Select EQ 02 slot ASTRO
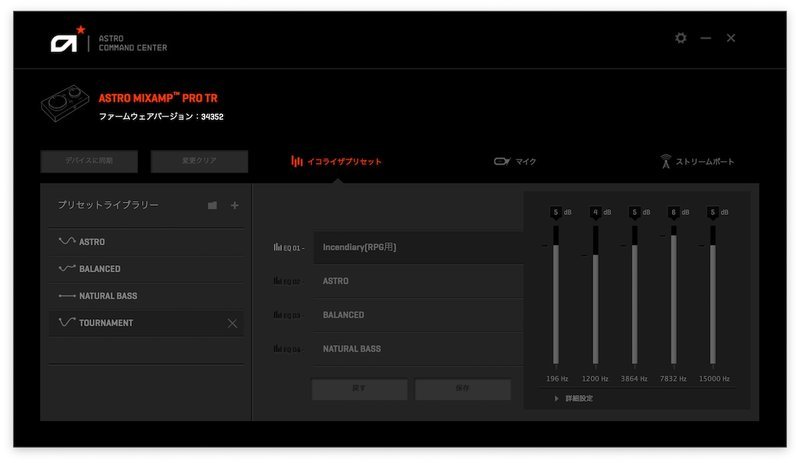The image size is (800, 463). [x=418, y=281]
